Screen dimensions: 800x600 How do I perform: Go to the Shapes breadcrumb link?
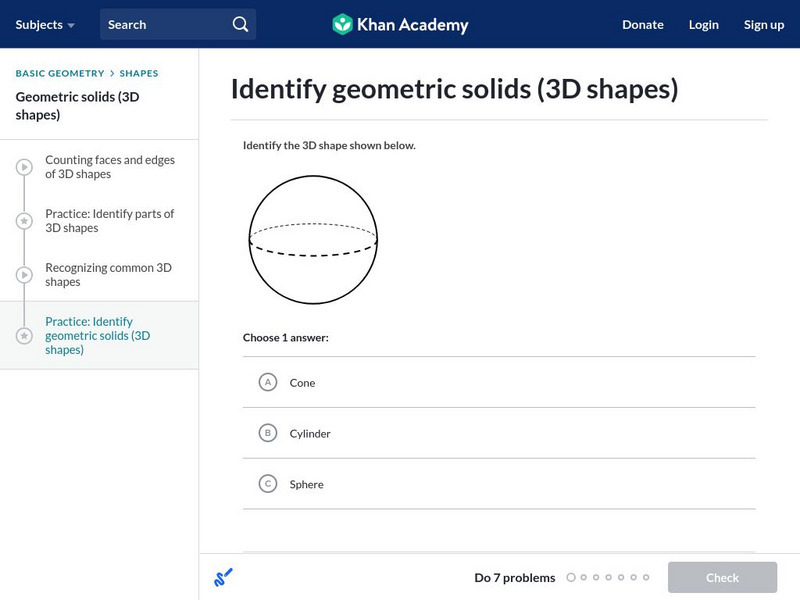point(139,73)
